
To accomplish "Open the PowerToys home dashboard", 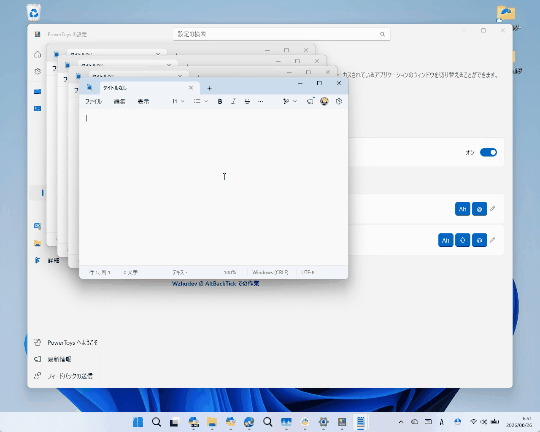I will pos(38,54).
